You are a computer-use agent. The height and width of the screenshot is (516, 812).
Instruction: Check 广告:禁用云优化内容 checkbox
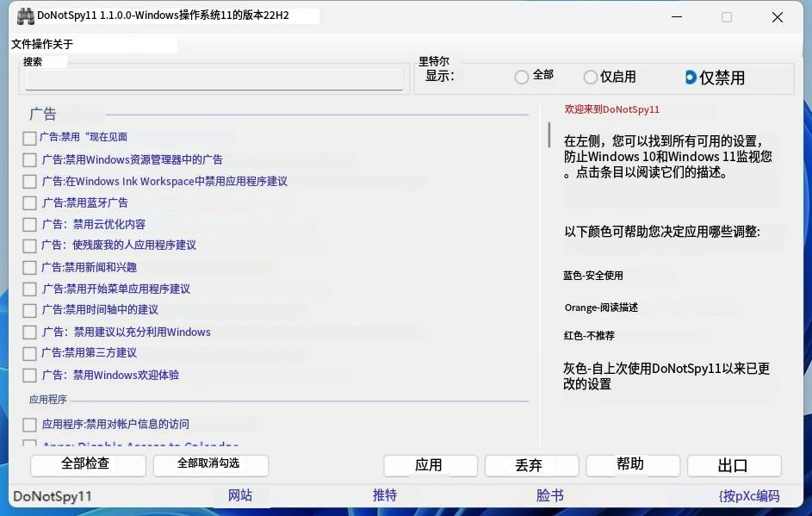coord(29,224)
